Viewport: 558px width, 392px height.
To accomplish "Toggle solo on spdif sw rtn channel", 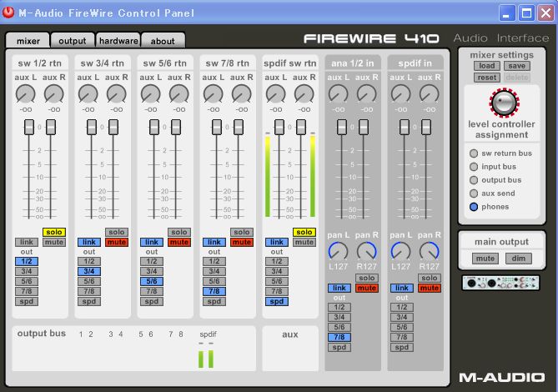I will pos(304,232).
